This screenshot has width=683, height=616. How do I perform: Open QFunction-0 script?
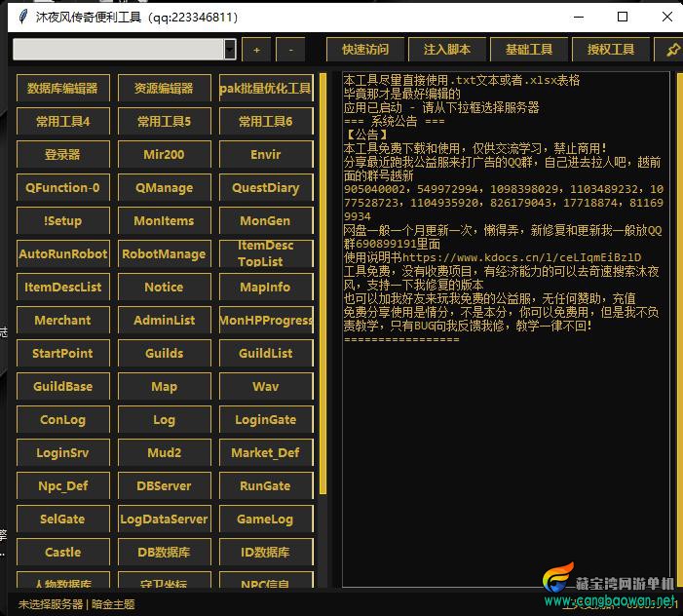point(62,188)
